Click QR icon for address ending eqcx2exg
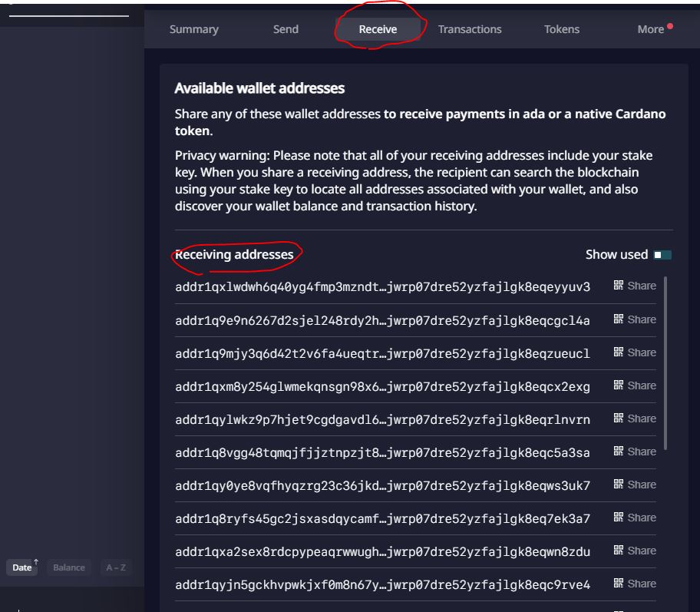Image resolution: width=700 pixels, height=612 pixels. click(x=619, y=385)
